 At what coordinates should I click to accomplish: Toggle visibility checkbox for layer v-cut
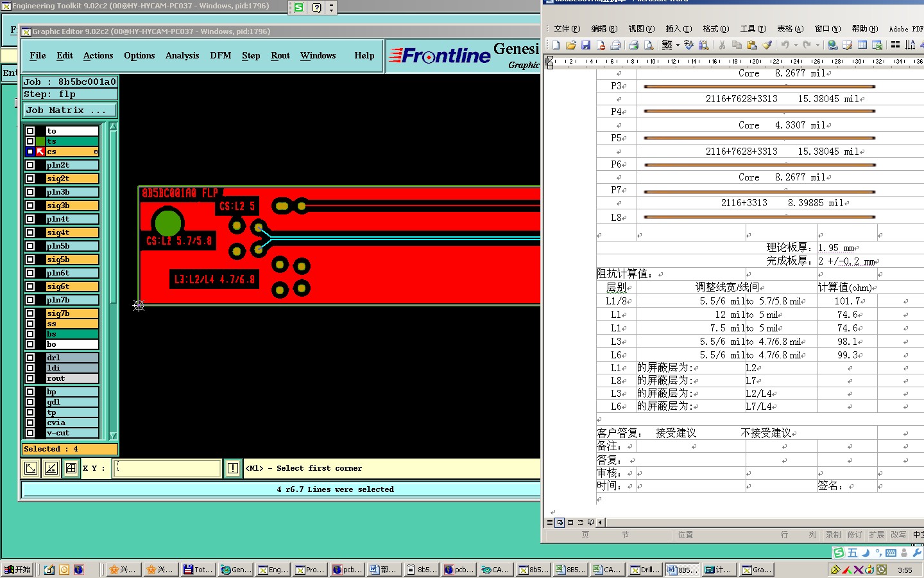coord(30,433)
